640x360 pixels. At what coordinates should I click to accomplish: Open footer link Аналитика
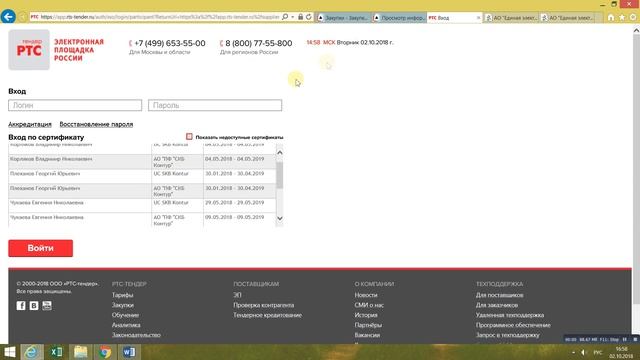(x=126, y=325)
